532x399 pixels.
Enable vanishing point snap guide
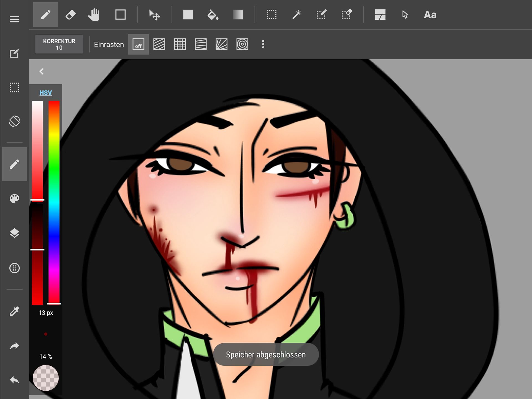pyautogui.click(x=201, y=44)
